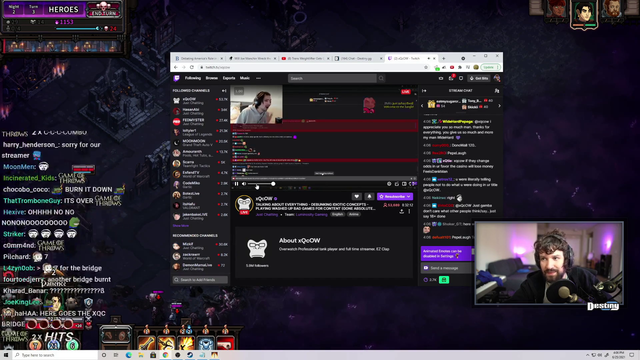The height and width of the screenshot is (360, 640).
Task: Open stream more options vertical dots
Action: pos(409,211)
